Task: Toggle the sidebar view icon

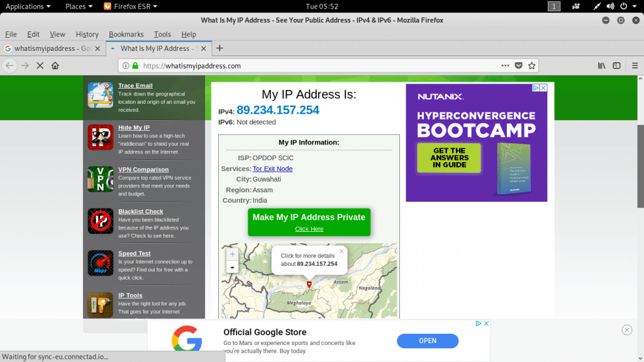Action: (616, 65)
